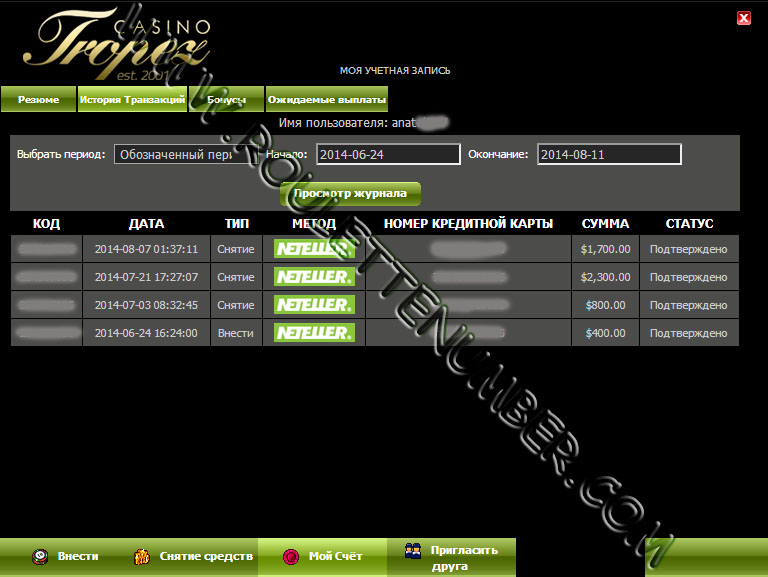
Task: Click the friends icon beside Пригласить друга
Action: tap(413, 551)
